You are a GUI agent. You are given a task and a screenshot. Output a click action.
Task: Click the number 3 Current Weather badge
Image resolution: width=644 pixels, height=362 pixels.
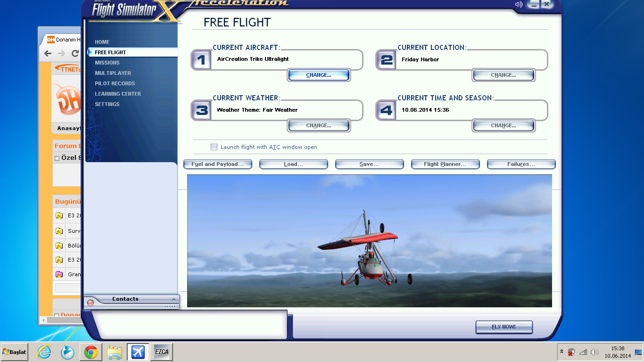click(201, 110)
